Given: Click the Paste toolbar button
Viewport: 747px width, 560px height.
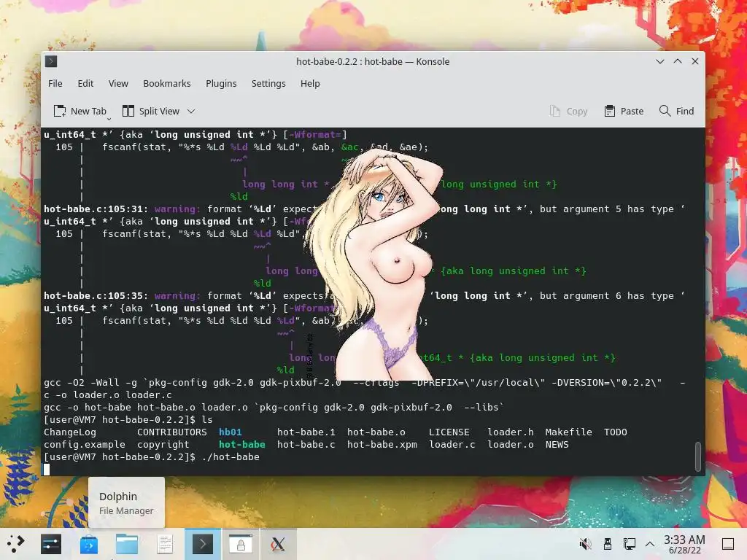Looking at the screenshot, I should [x=624, y=111].
